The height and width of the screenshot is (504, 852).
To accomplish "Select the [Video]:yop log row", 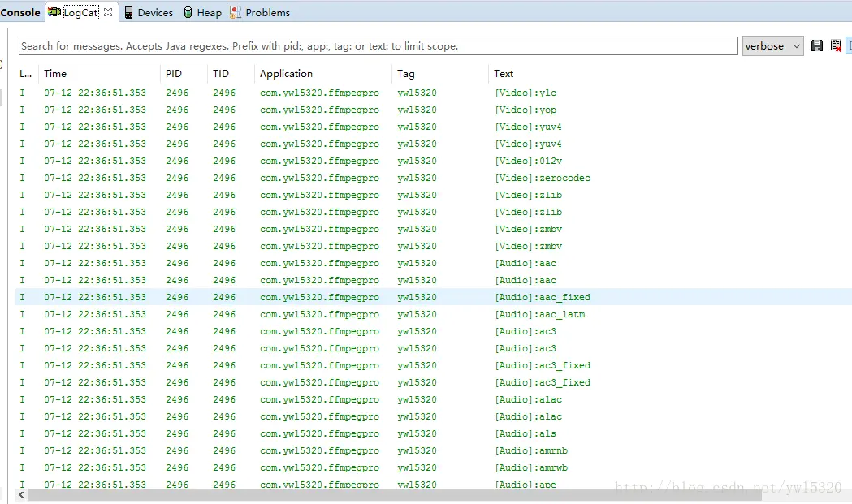I will [433, 110].
